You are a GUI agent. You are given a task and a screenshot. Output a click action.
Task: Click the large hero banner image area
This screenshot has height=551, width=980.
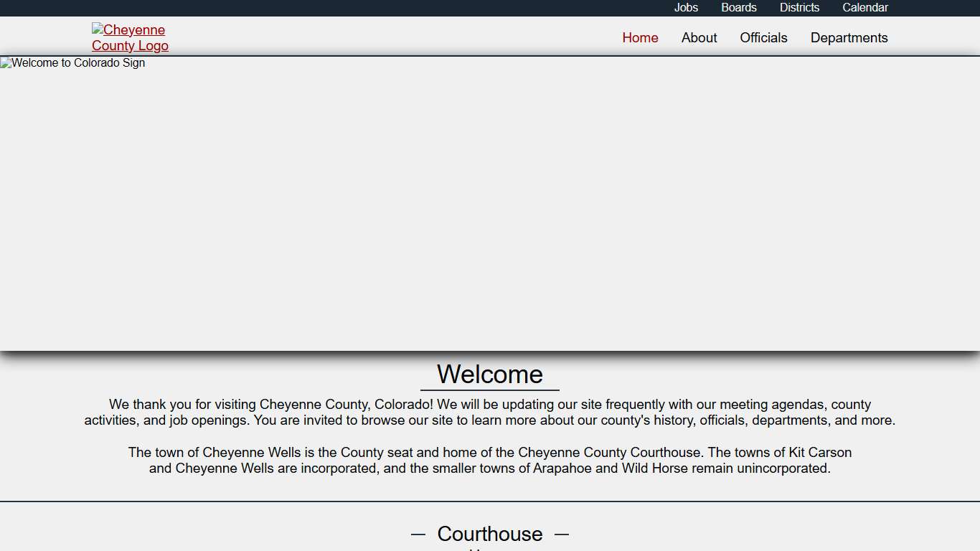click(x=490, y=208)
